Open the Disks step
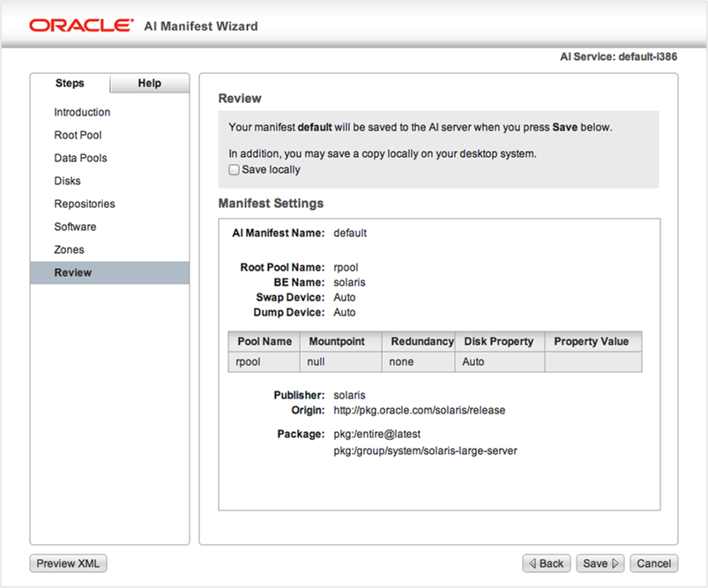Image resolution: width=708 pixels, height=588 pixels. point(68,181)
